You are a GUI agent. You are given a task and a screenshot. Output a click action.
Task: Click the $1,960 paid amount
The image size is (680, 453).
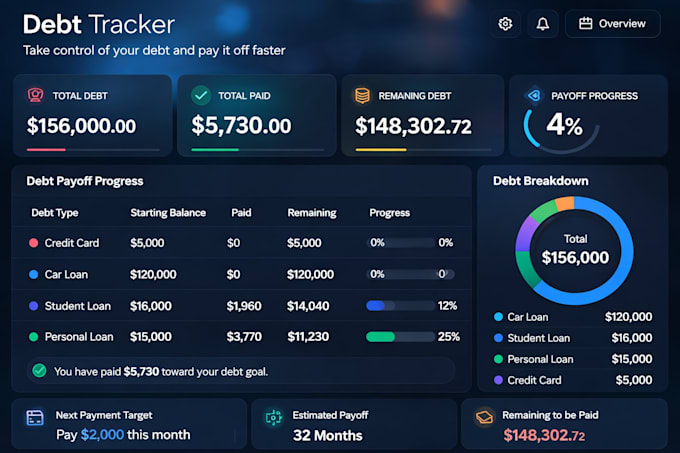(x=244, y=306)
